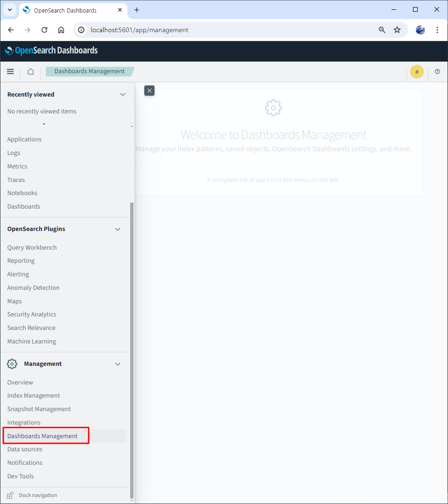Open Index Management
The width and height of the screenshot is (448, 504).
(34, 396)
